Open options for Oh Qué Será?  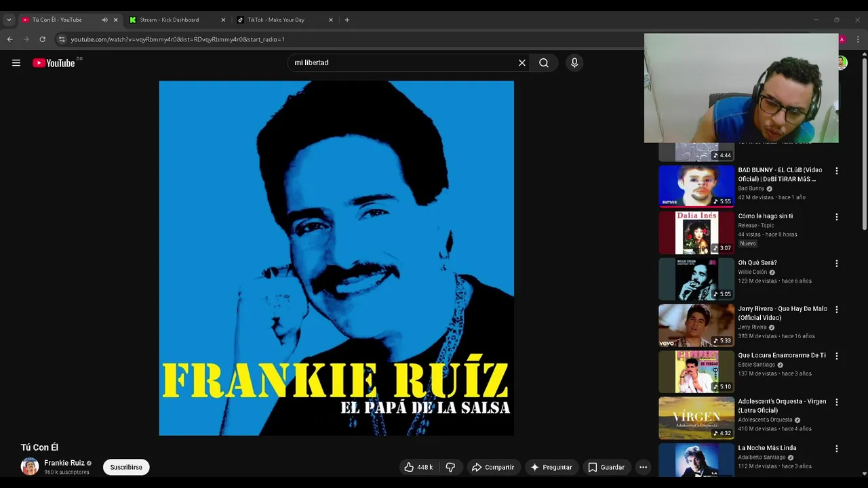[x=836, y=263]
